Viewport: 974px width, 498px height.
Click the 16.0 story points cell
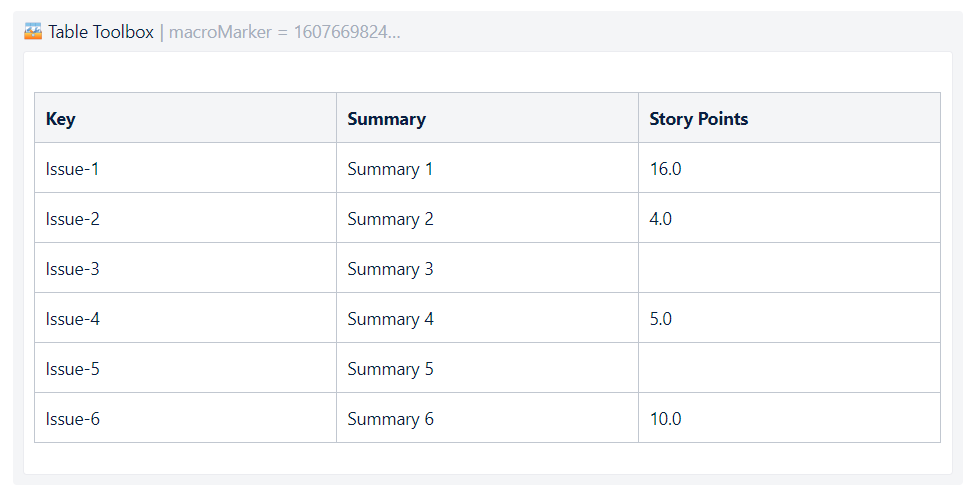pos(789,168)
